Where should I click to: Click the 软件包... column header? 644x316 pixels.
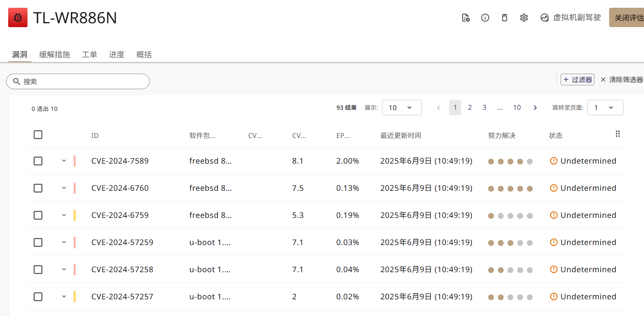pyautogui.click(x=202, y=135)
